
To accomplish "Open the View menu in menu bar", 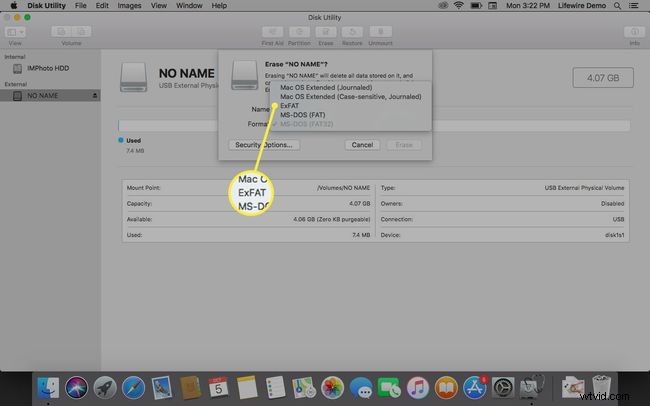I will coord(159,6).
